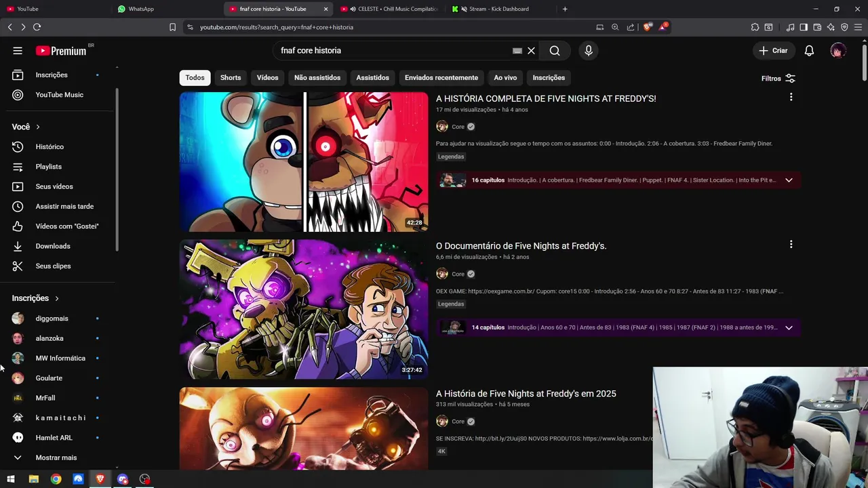Open Assistir mais tarde list
This screenshot has height=488, width=868.
57,206
